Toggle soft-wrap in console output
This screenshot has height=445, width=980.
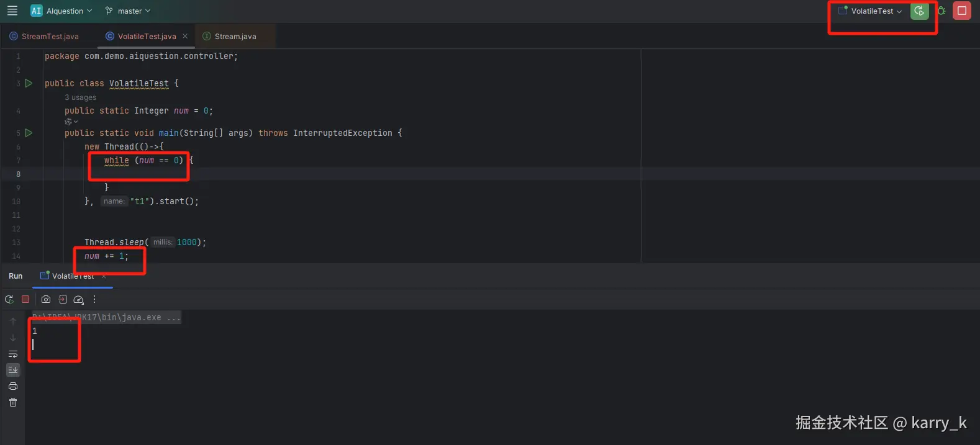(x=13, y=354)
